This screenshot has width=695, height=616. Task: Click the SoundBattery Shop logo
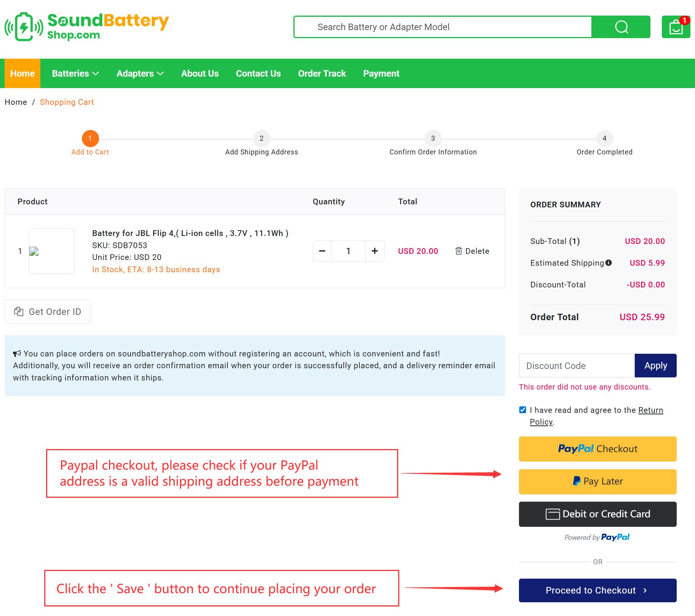click(87, 27)
